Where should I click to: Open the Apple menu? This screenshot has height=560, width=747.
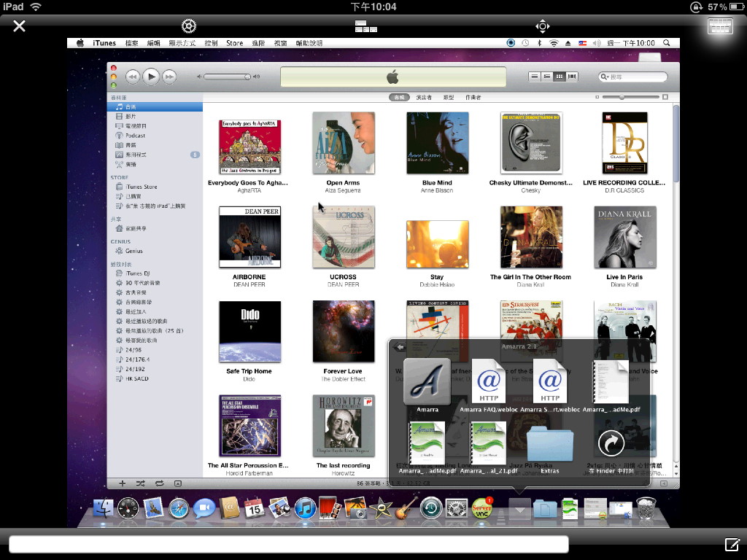pyautogui.click(x=80, y=43)
